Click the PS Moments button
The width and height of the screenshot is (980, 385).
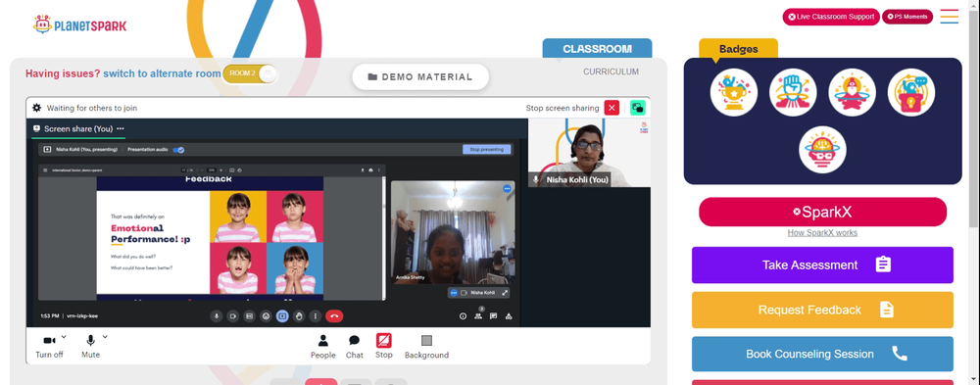(906, 17)
